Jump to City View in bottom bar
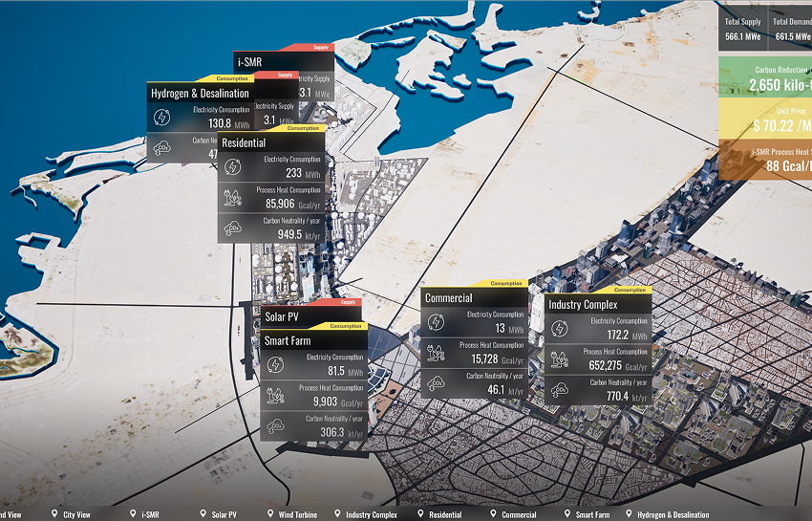This screenshot has height=521, width=812. point(76,514)
